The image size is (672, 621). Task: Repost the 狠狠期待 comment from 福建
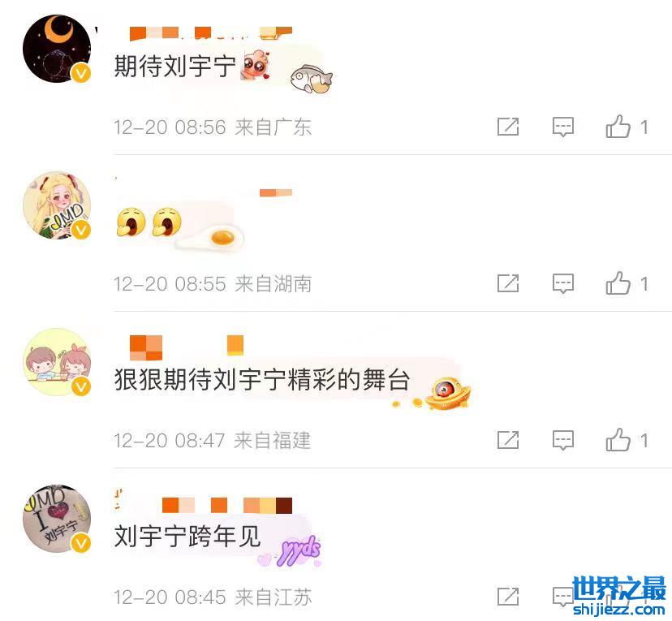[x=508, y=440]
